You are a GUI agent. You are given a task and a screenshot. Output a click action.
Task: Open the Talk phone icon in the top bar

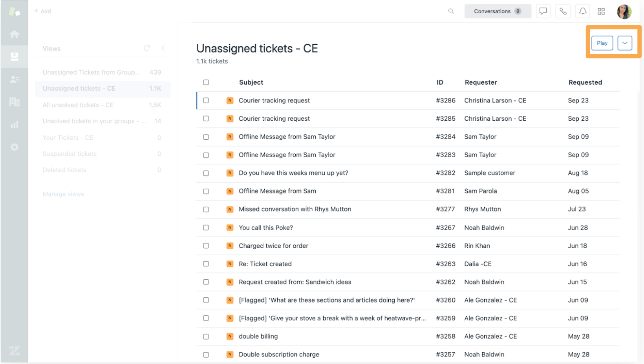click(563, 11)
